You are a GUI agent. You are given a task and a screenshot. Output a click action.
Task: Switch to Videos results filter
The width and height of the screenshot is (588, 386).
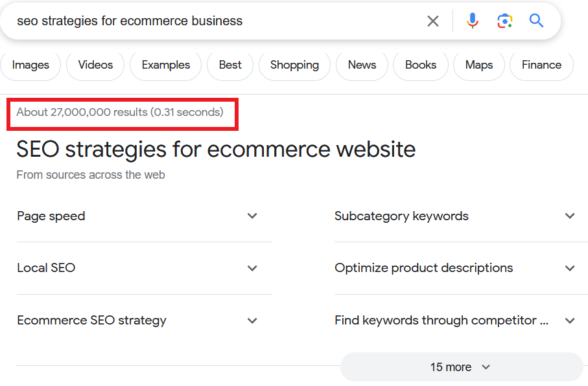pyautogui.click(x=95, y=65)
